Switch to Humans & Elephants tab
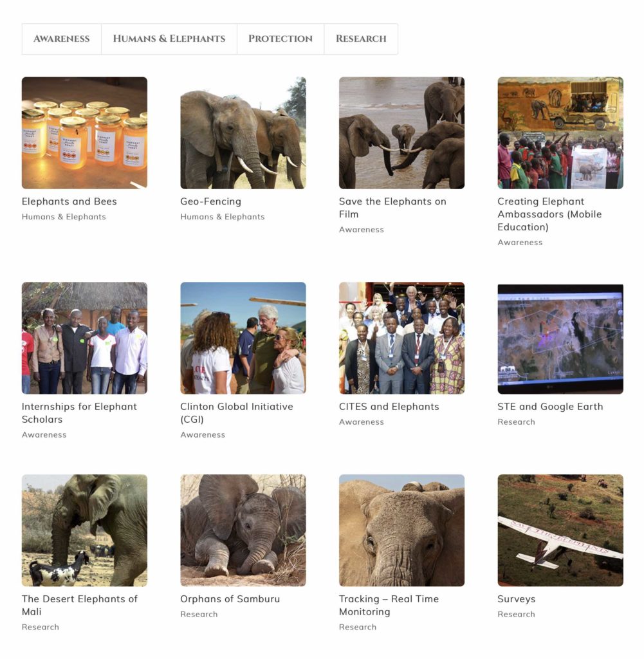Viewport: 644px width, 659px height. click(x=169, y=39)
